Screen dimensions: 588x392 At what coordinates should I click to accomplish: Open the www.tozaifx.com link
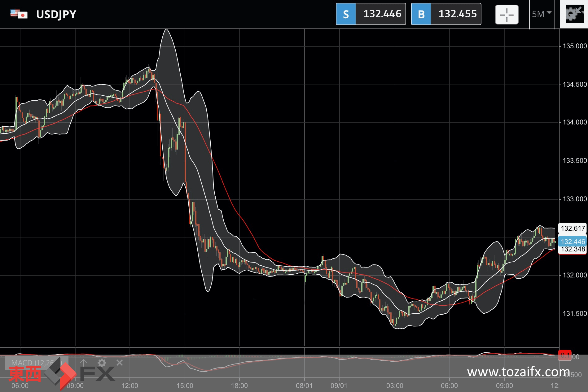(x=518, y=372)
